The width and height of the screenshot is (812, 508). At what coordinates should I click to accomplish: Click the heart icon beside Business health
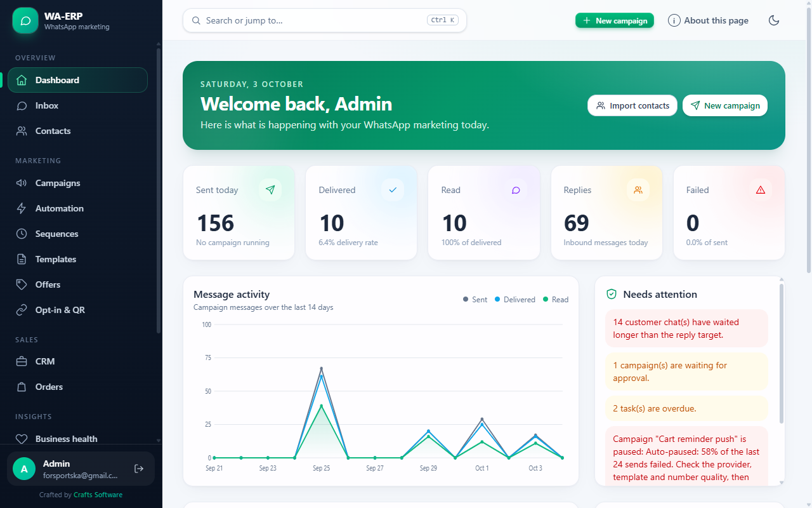click(22, 439)
